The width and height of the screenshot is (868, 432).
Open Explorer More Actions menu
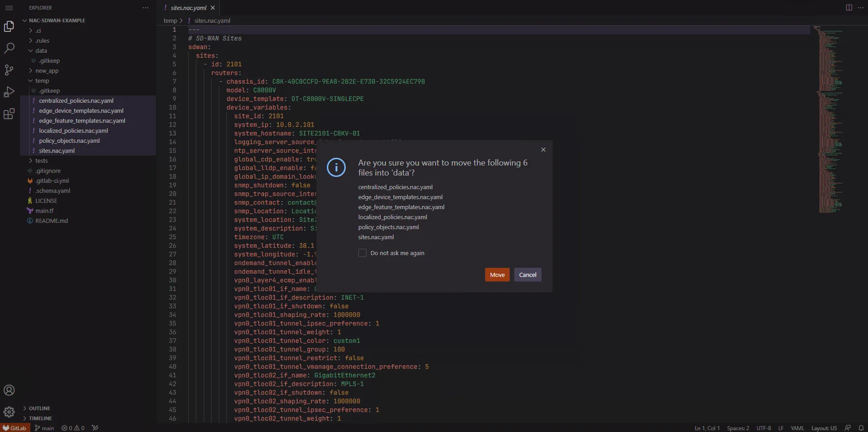[146, 8]
